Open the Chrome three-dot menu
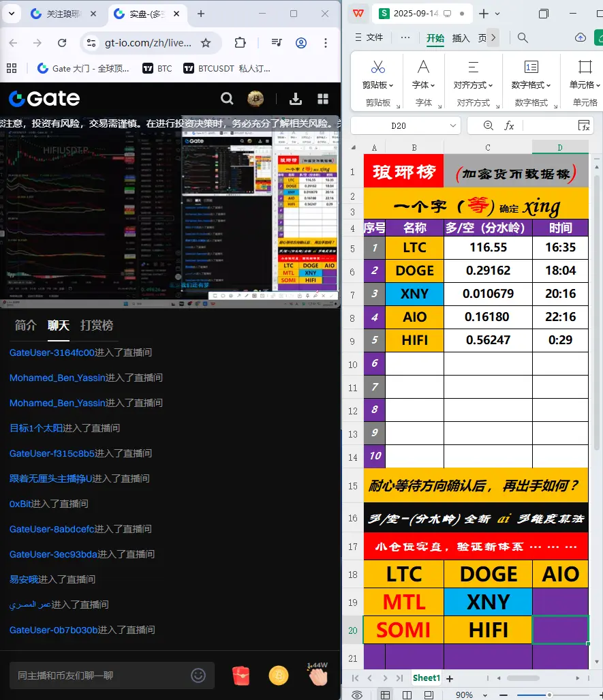 326,43
